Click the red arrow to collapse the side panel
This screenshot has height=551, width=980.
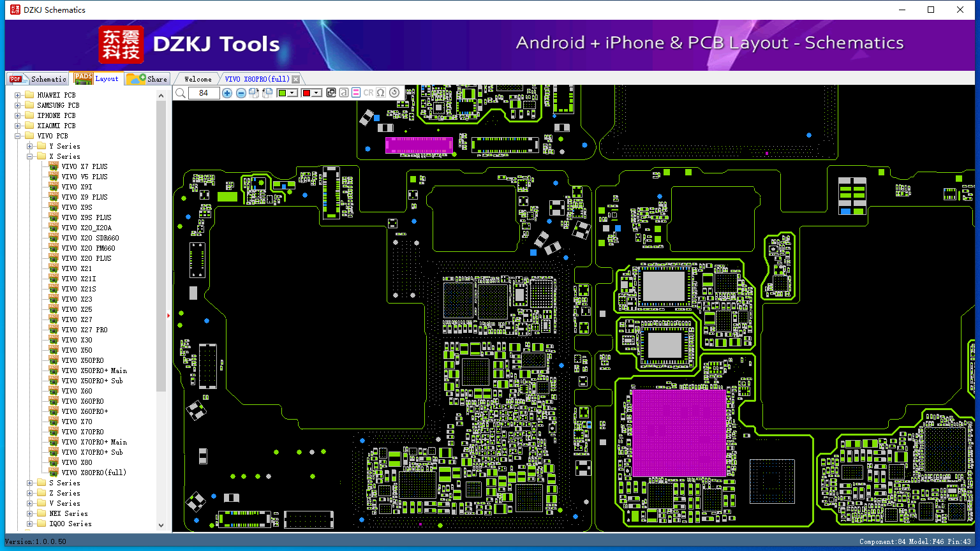[x=168, y=316]
